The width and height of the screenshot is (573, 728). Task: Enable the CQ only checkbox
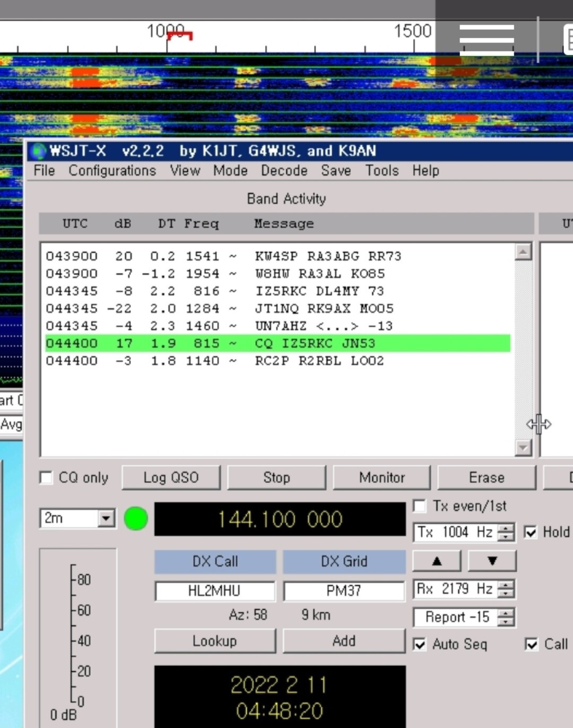[x=46, y=478]
